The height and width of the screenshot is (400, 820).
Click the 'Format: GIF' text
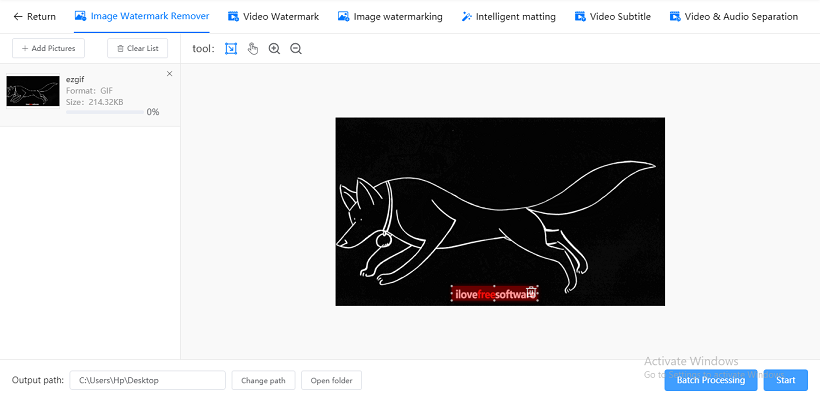[89, 90]
